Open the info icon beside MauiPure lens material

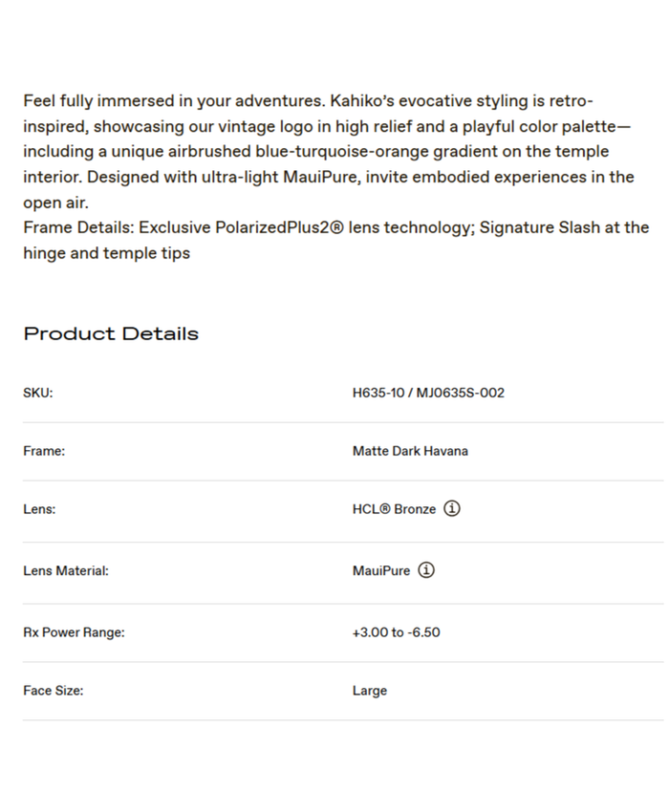[426, 570]
